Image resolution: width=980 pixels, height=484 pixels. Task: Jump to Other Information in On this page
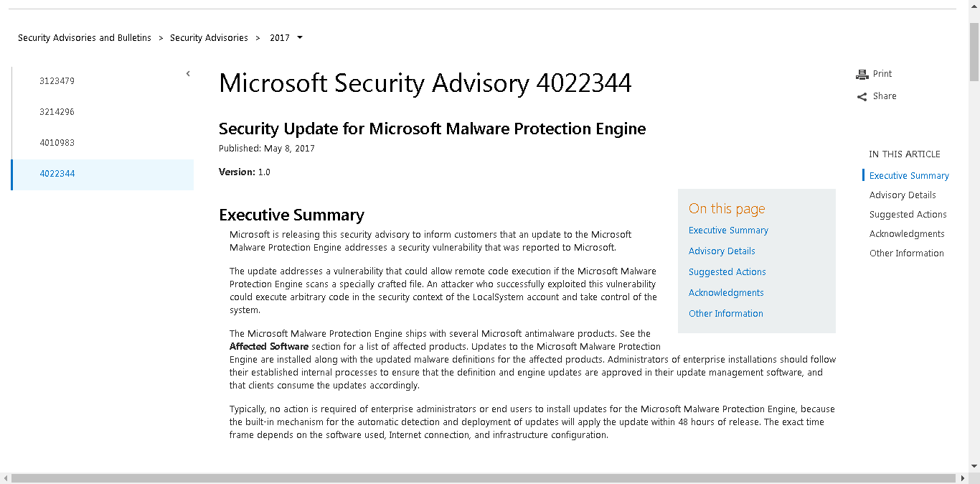[726, 314]
